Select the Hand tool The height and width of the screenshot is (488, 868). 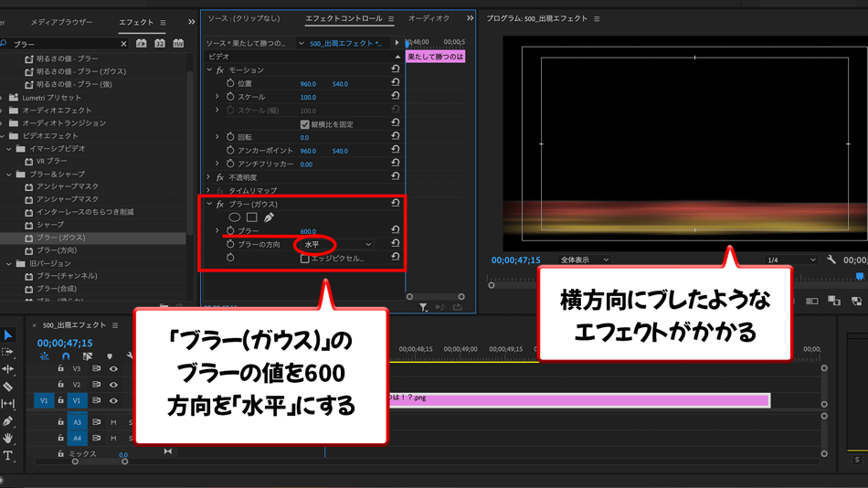(x=8, y=438)
